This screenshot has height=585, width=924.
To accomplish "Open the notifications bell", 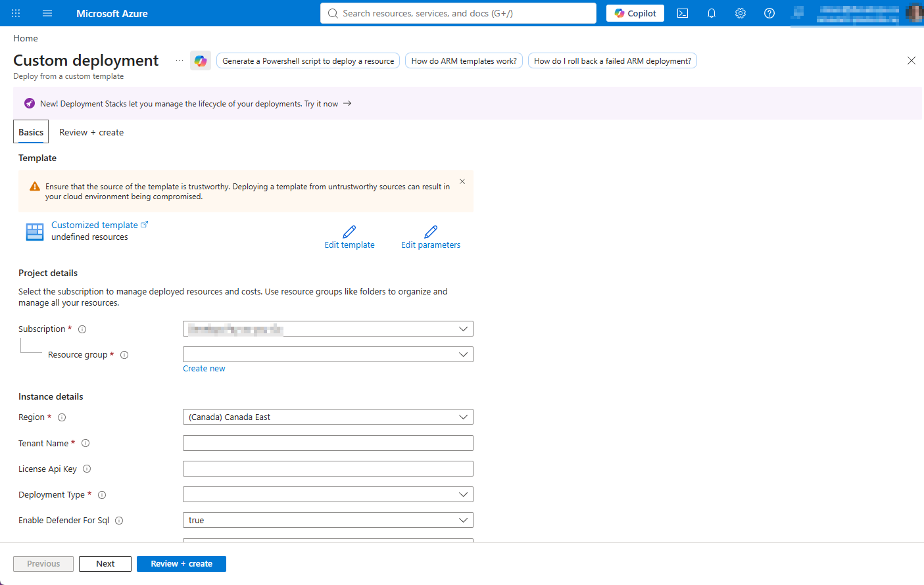I will (x=712, y=13).
